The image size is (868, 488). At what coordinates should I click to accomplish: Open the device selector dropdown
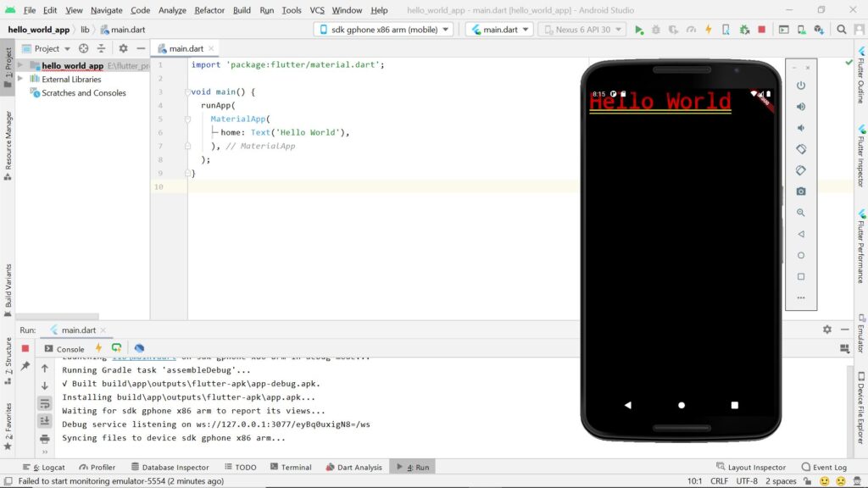383,30
